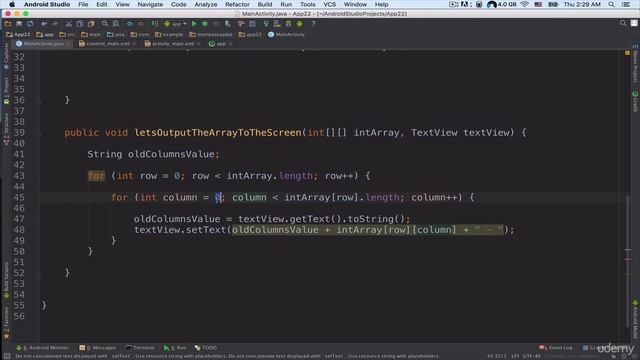Click the Synchronize refresh toolbar icon
This screenshot has height=360, width=640.
pyautogui.click(x=30, y=24)
